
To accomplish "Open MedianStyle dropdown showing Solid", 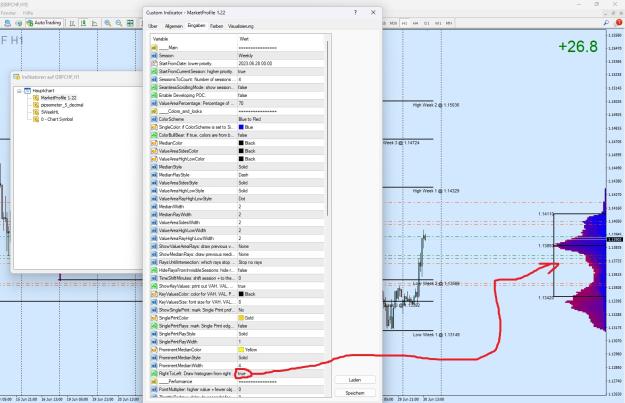I will (x=281, y=167).
